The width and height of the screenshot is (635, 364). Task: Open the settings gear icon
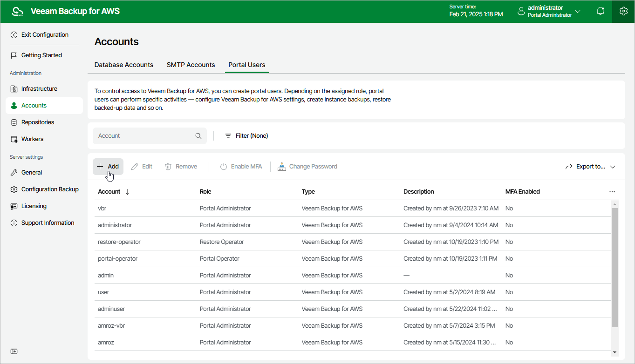pos(623,12)
